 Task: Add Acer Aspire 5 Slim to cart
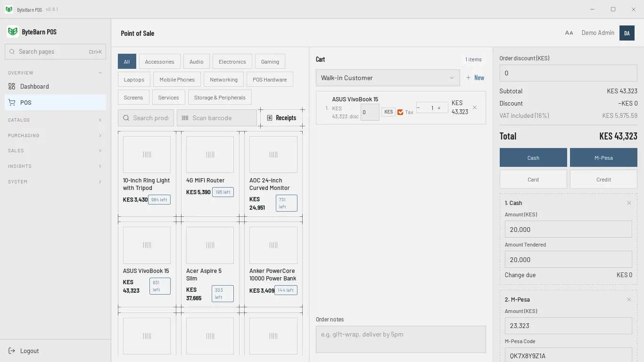tap(210, 264)
